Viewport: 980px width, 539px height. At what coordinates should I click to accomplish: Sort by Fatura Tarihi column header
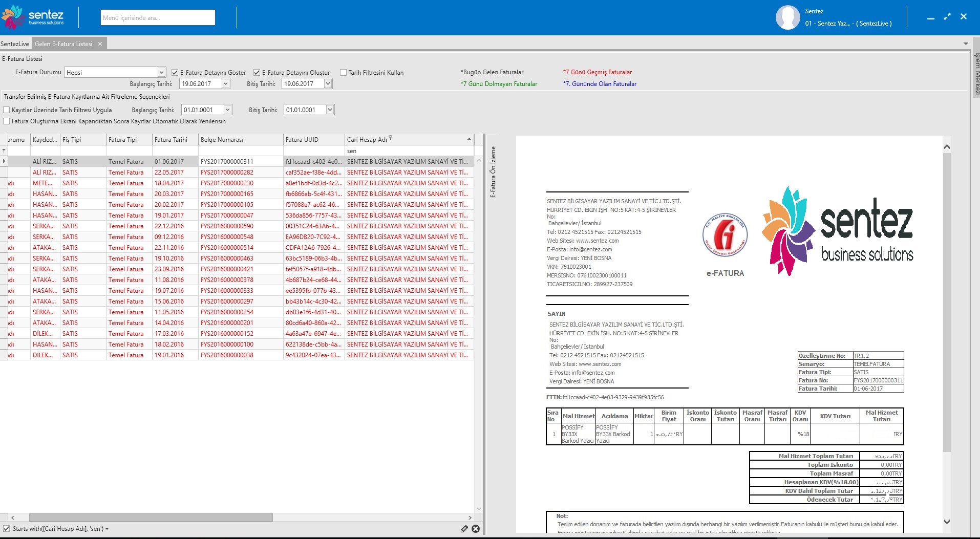pyautogui.click(x=175, y=139)
